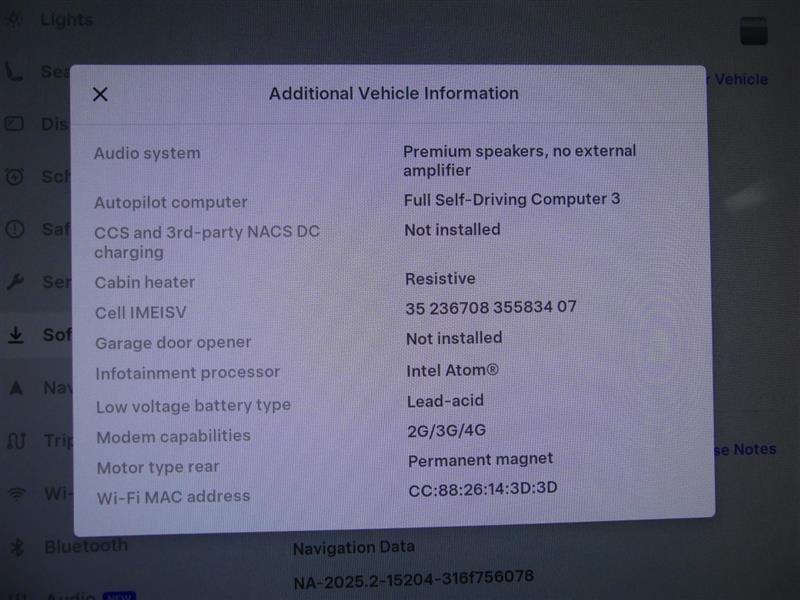800x600 pixels.
Task: Close the Additional Vehicle Information dialog
Action: click(x=100, y=93)
